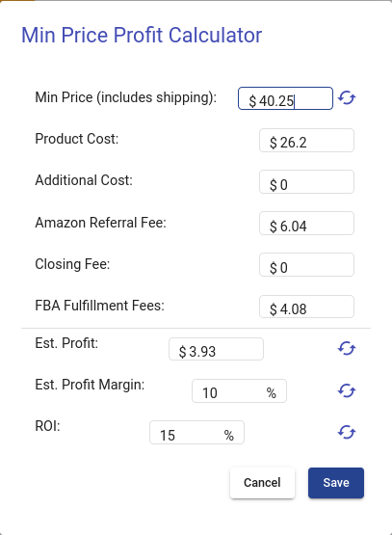Click the recalculate icon beside Min Price field
The height and width of the screenshot is (535, 392).
(347, 98)
